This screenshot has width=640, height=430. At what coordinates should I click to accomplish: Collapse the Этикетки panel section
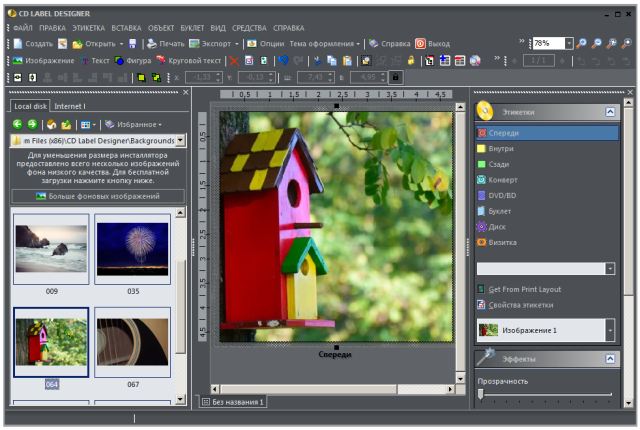pyautogui.click(x=610, y=113)
